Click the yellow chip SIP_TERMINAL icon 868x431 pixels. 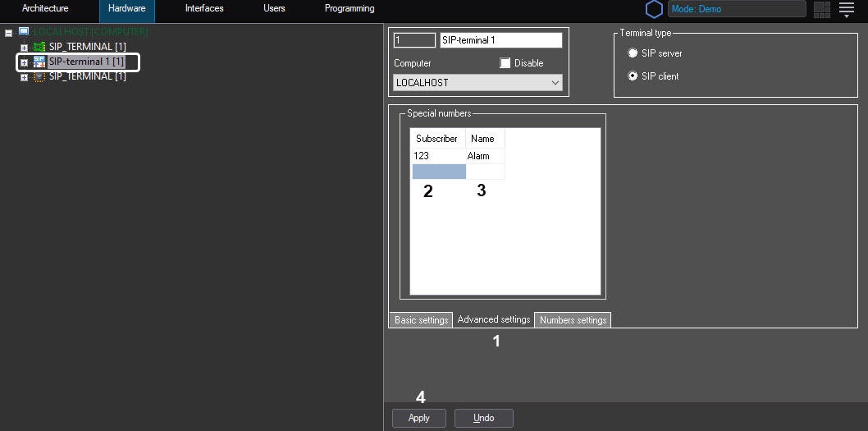pyautogui.click(x=39, y=76)
